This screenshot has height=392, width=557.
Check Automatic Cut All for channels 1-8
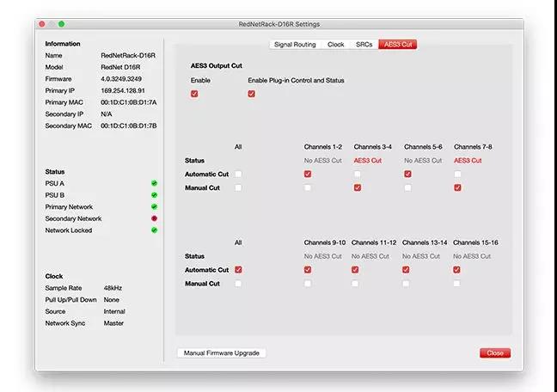(x=238, y=175)
